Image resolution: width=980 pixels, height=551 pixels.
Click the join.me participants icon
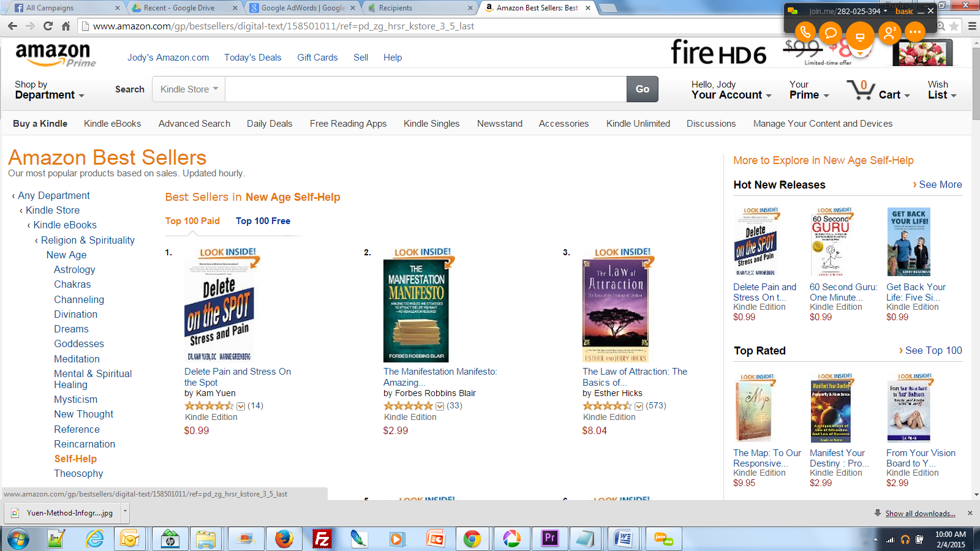889,32
